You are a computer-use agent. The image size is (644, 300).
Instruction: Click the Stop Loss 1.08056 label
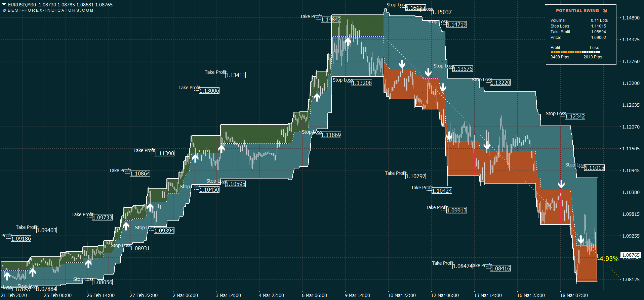[102, 282]
